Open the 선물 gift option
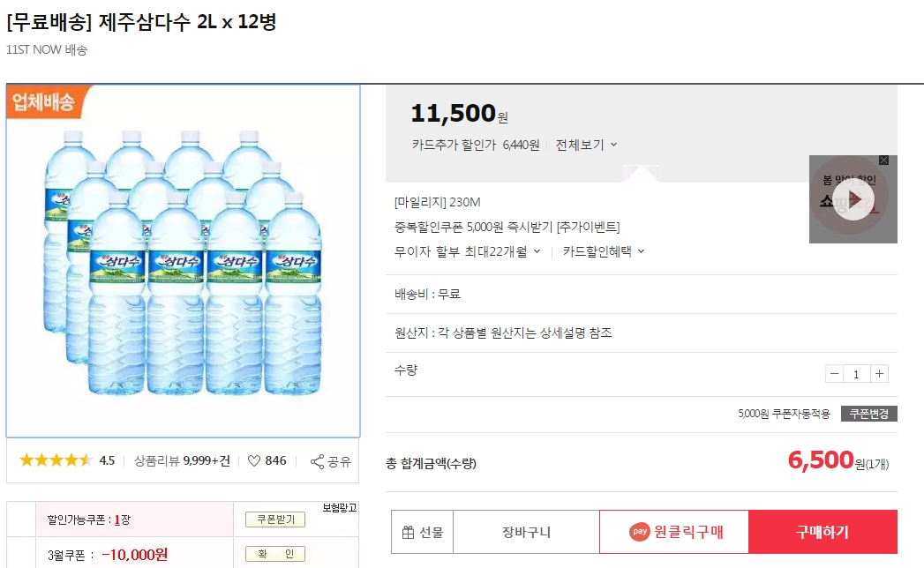Viewport: 924px width, 568px height. pos(422,532)
